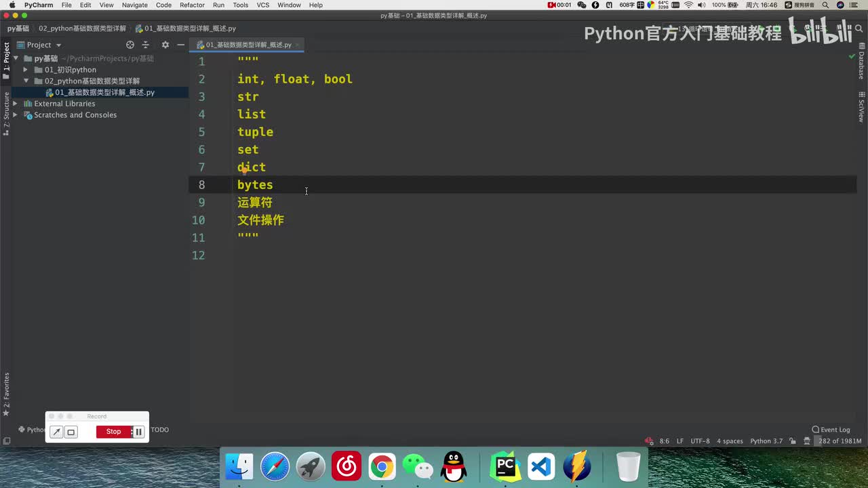Hide the Project panel with minus icon
The width and height of the screenshot is (868, 488).
180,45
